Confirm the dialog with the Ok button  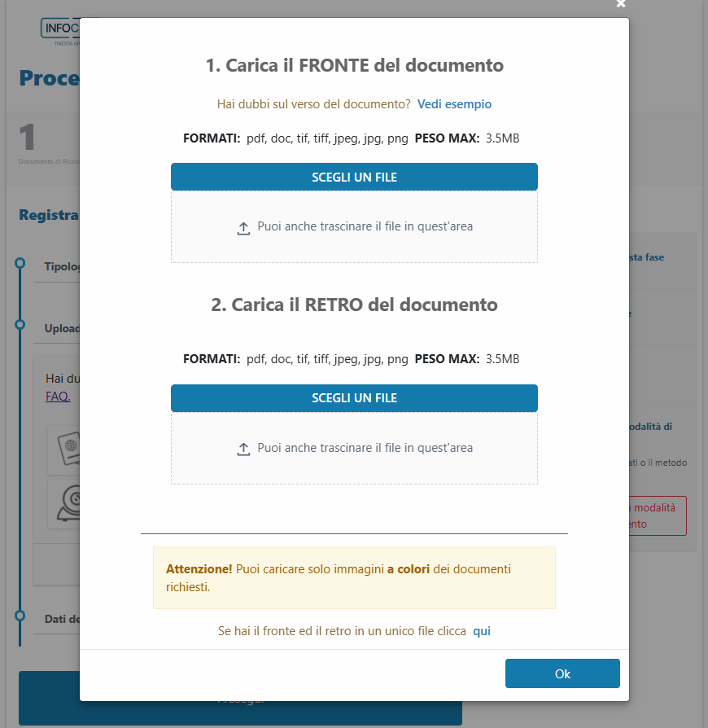[x=562, y=673]
